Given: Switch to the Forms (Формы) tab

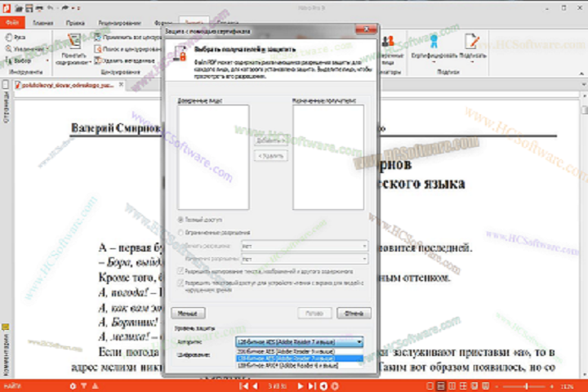Looking at the screenshot, I should coord(163,23).
